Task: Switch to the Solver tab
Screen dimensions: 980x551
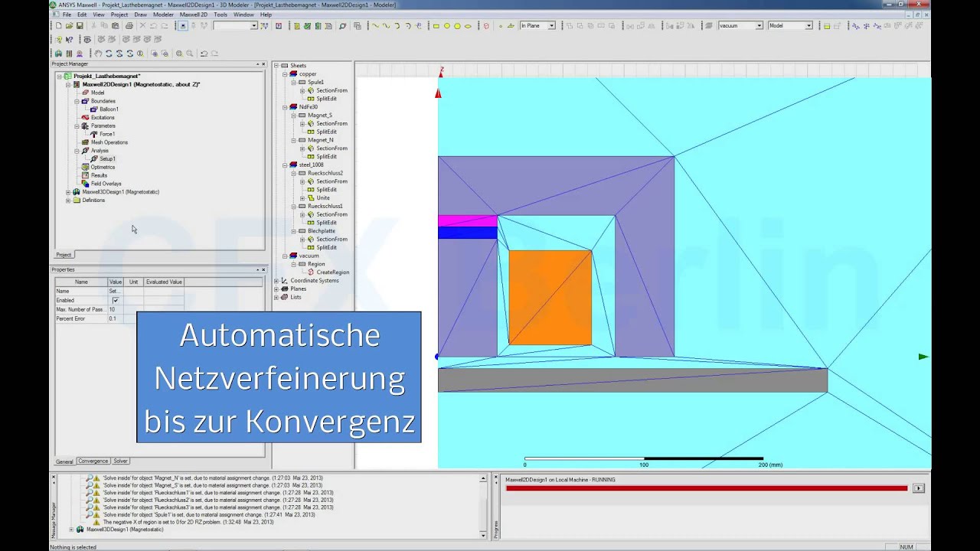Action: pos(120,461)
